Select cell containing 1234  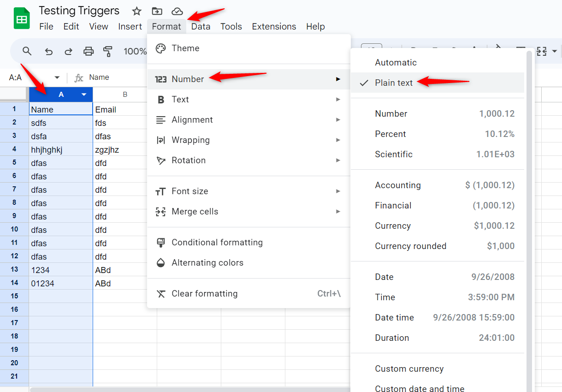point(61,270)
